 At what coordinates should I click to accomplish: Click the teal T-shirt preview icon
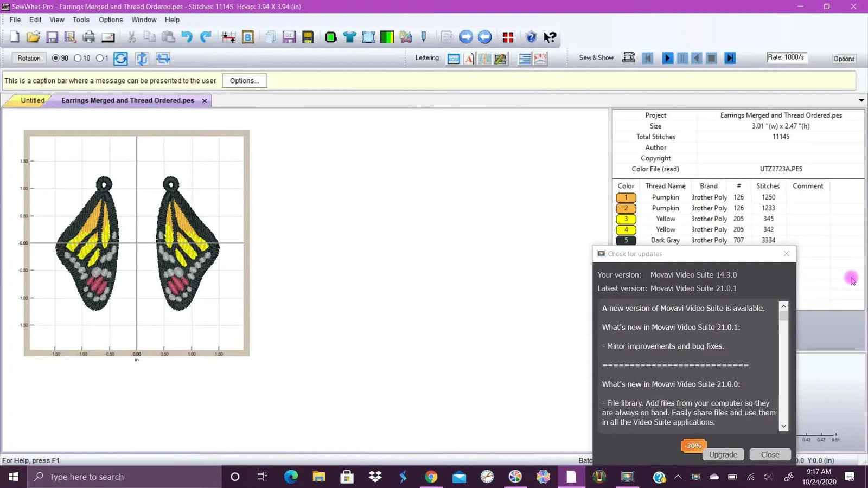coord(349,37)
